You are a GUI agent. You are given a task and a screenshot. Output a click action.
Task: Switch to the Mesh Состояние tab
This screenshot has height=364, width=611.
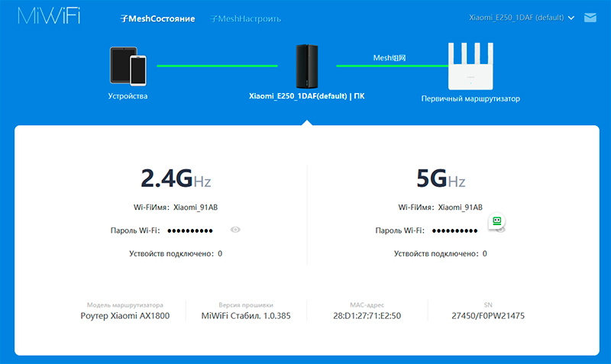pos(158,18)
